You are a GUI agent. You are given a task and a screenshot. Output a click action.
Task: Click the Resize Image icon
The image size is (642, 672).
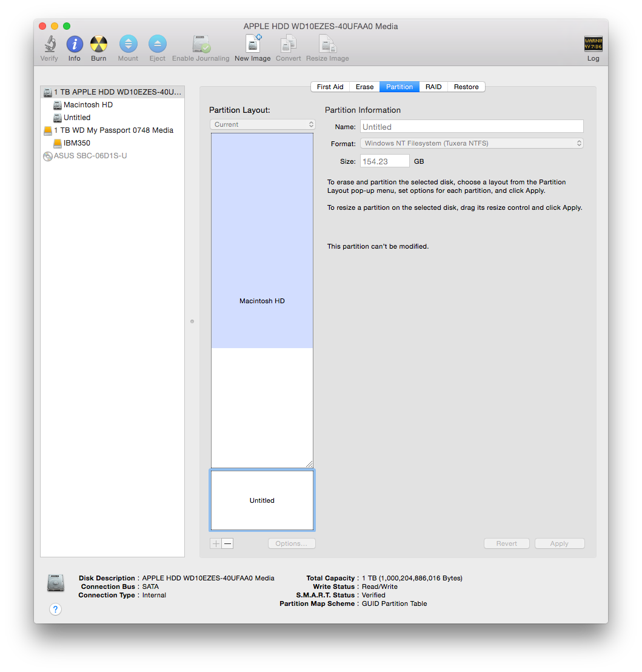point(327,44)
